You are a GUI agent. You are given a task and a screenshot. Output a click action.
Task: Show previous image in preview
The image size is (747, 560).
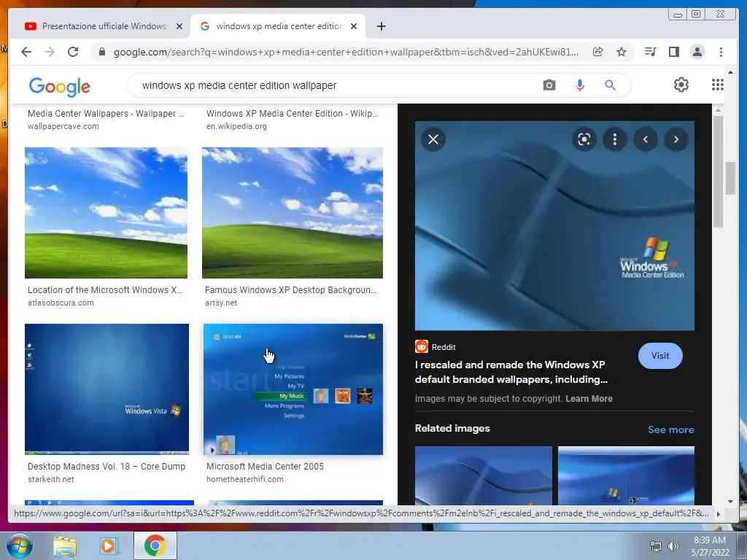click(646, 139)
